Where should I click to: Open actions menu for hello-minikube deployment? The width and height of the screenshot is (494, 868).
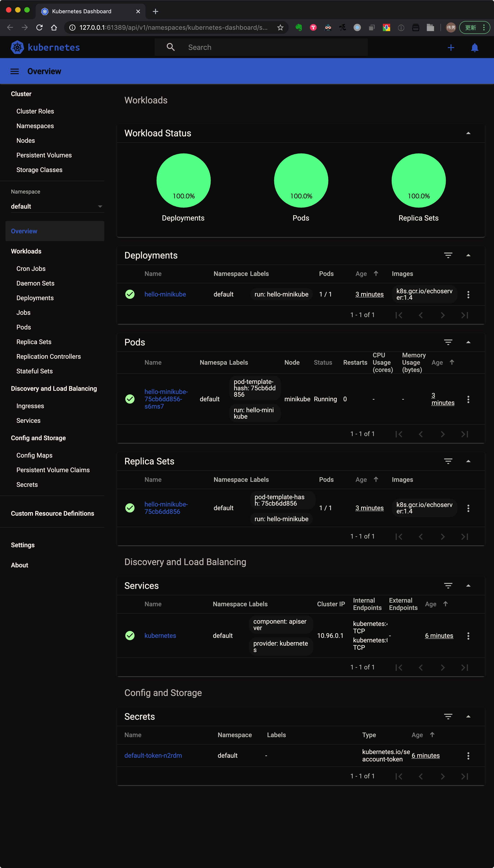pyautogui.click(x=468, y=294)
